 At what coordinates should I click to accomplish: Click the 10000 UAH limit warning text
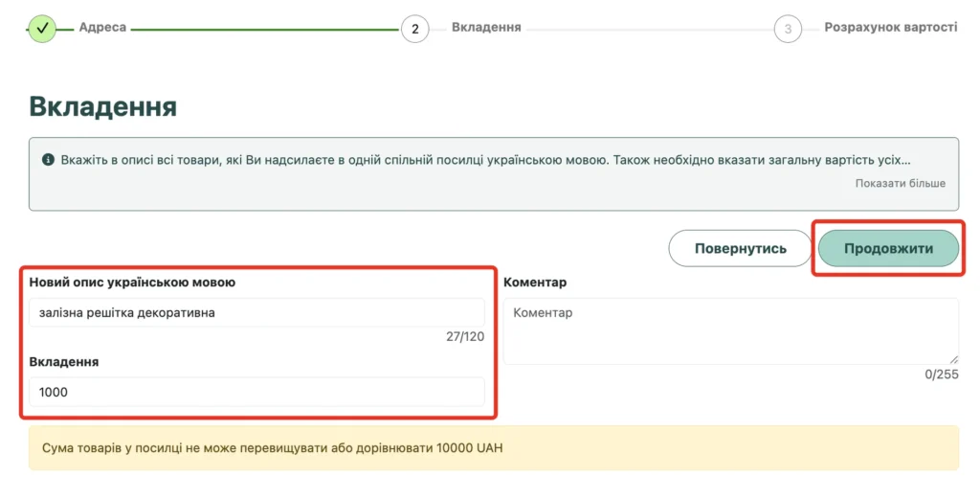[273, 447]
